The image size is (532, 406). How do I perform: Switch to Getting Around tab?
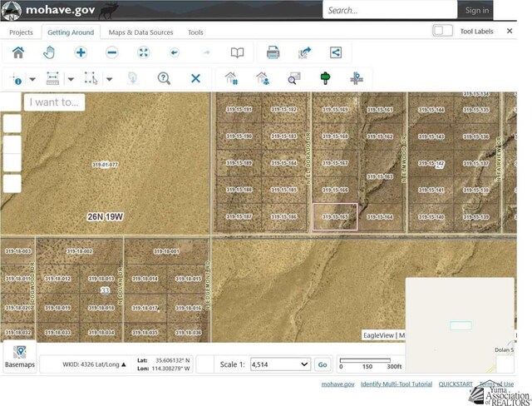[71, 32]
